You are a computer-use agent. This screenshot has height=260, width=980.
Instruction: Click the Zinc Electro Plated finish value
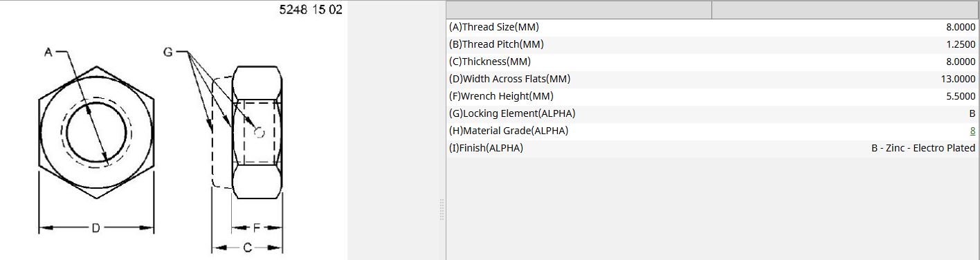(923, 148)
